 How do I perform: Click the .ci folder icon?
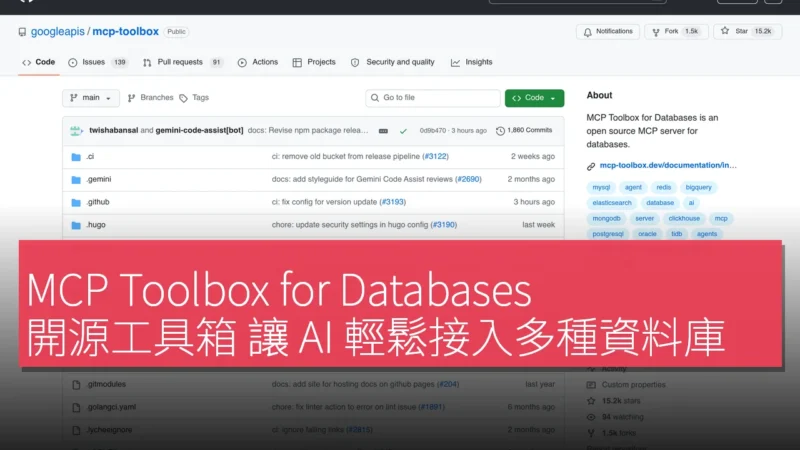tap(76, 157)
